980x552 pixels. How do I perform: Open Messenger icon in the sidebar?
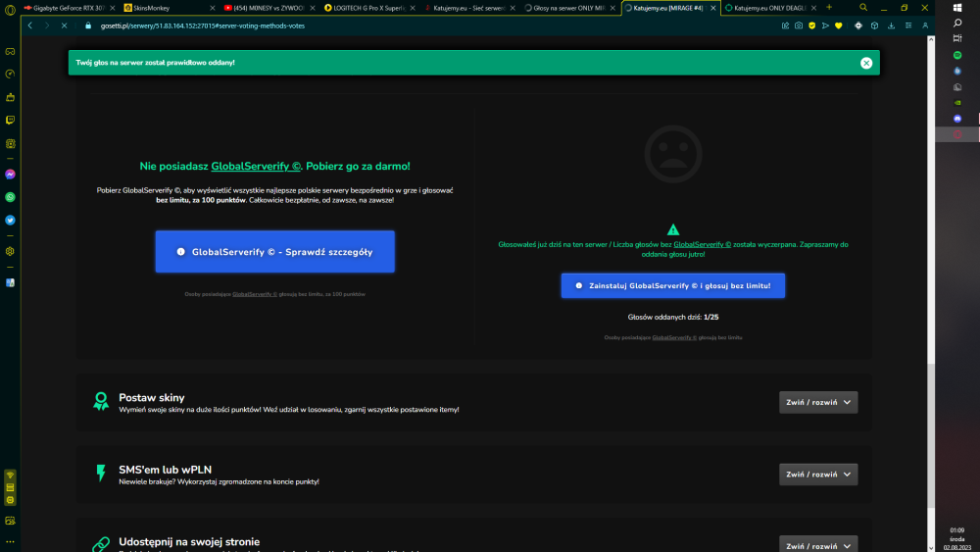pyautogui.click(x=10, y=175)
